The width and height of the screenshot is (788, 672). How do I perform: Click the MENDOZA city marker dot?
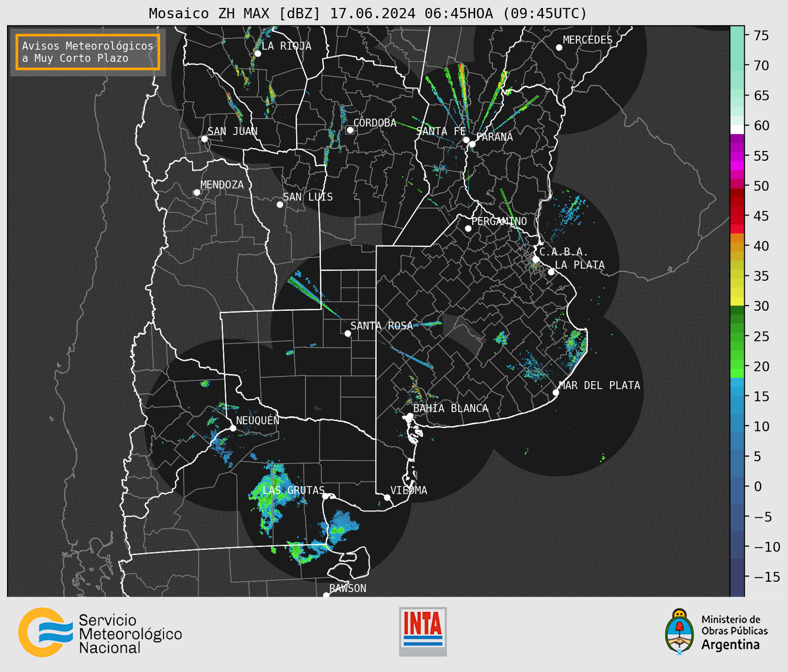tap(197, 193)
